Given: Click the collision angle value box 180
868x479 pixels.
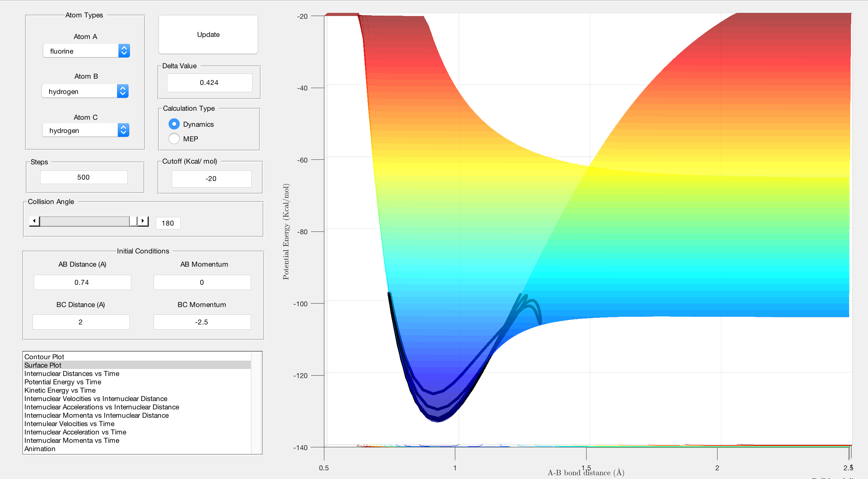Looking at the screenshot, I should point(168,223).
